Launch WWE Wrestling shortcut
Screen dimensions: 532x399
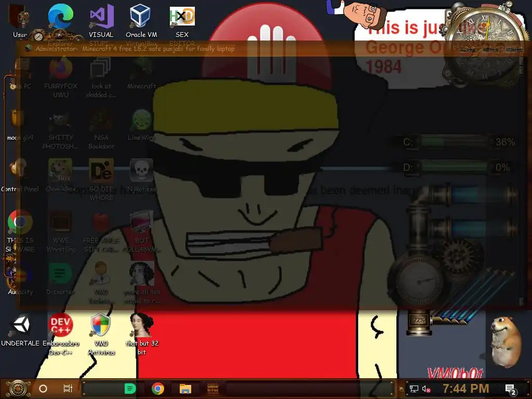coord(61,231)
